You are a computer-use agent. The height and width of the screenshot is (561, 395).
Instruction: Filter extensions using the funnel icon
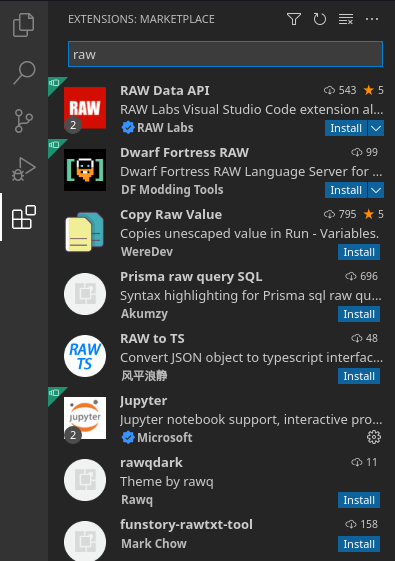pyautogui.click(x=294, y=19)
